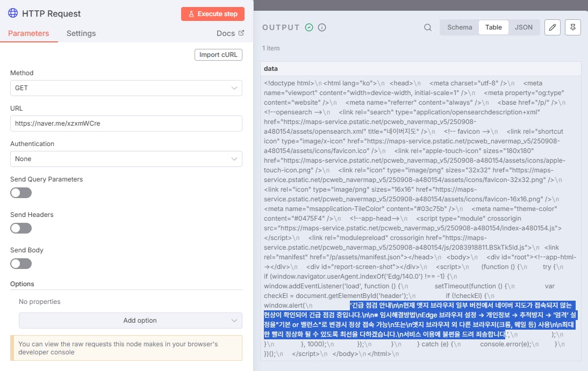Switch output view to JSON

coord(524,27)
